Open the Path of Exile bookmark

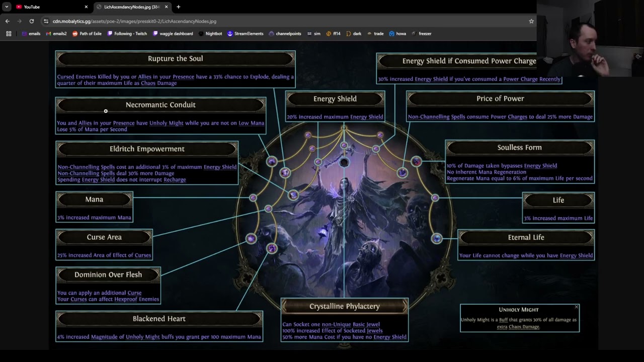click(87, 34)
